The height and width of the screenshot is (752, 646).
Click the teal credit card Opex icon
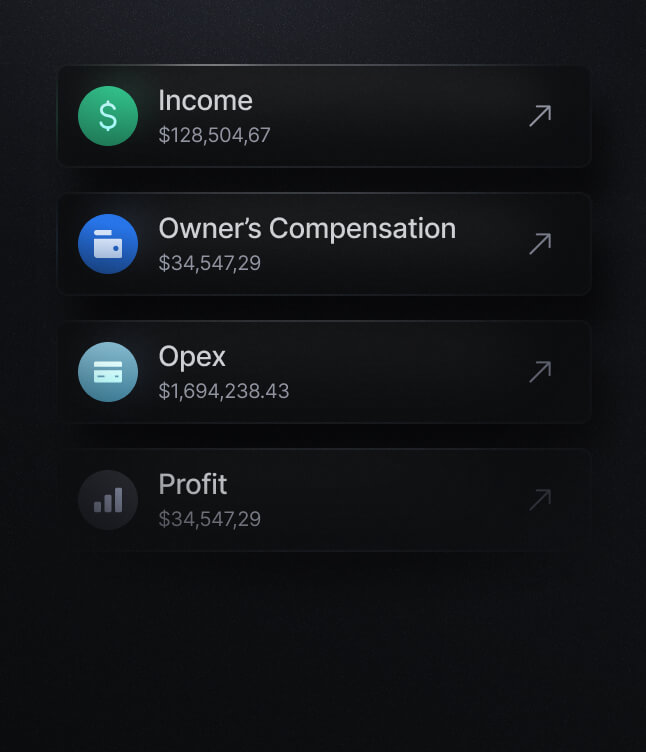click(x=108, y=372)
